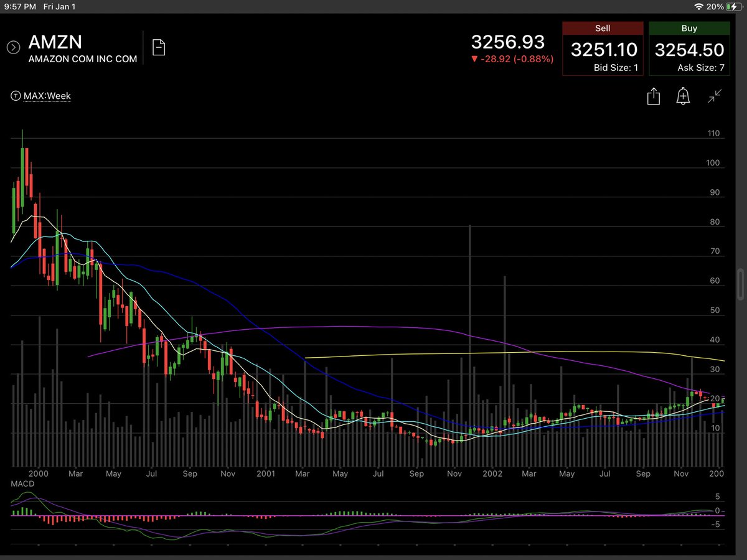Collapse the chart with the shrink arrows icon
The height and width of the screenshot is (560, 747).
tap(714, 96)
